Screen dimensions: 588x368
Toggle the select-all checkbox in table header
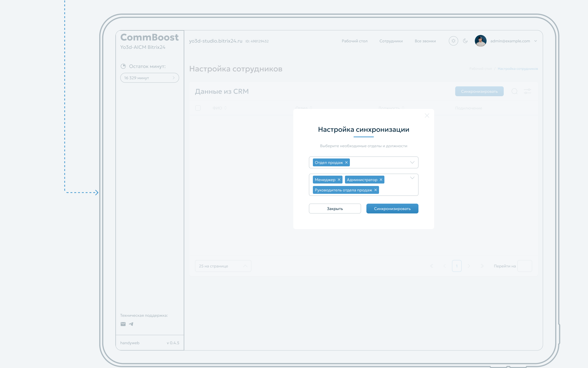[x=198, y=108]
